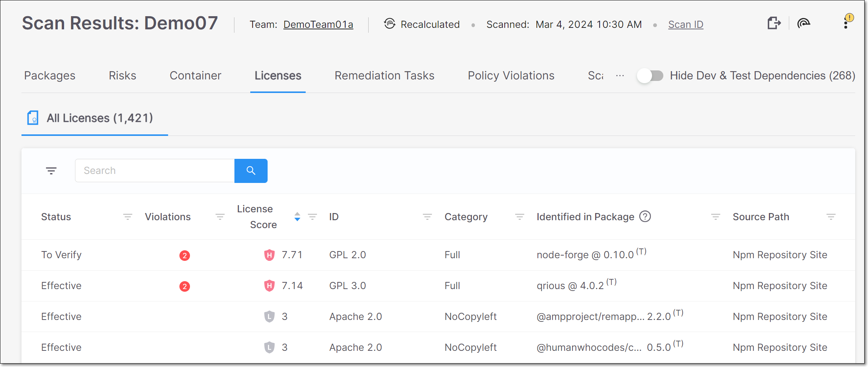Click the Status column header
The height and width of the screenshot is (367, 868).
[x=56, y=217]
